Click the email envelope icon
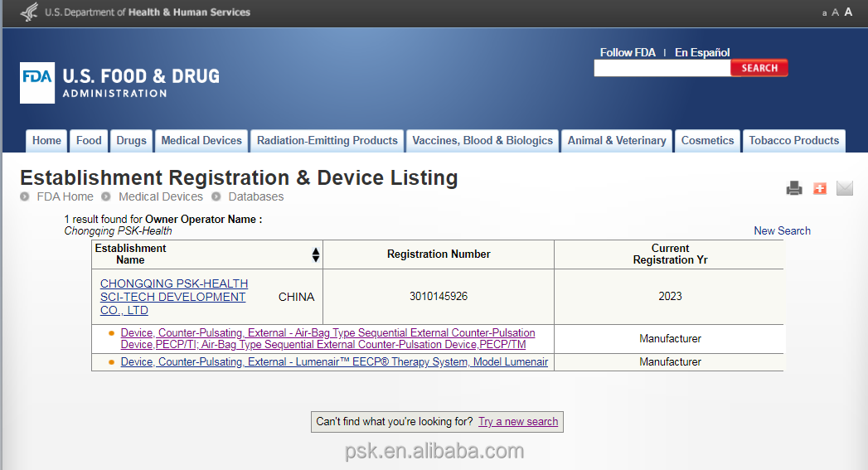This screenshot has width=868, height=470. 845,188
